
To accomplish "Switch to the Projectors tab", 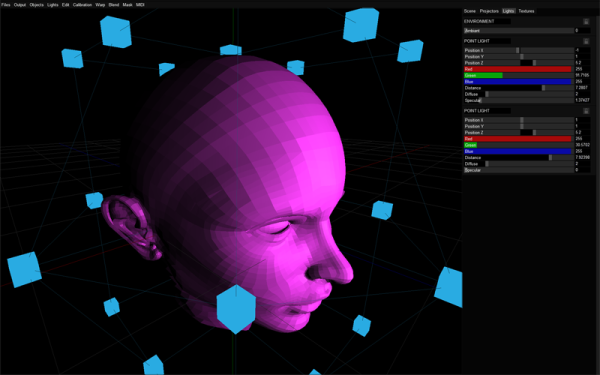I will [x=489, y=11].
